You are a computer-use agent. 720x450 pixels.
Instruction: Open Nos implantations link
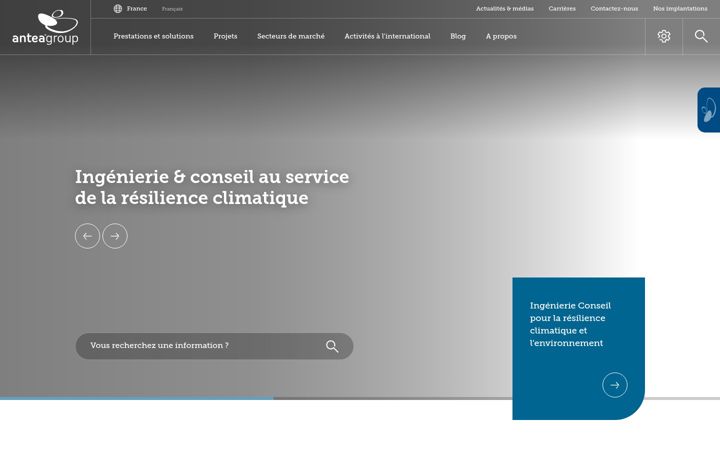point(680,9)
